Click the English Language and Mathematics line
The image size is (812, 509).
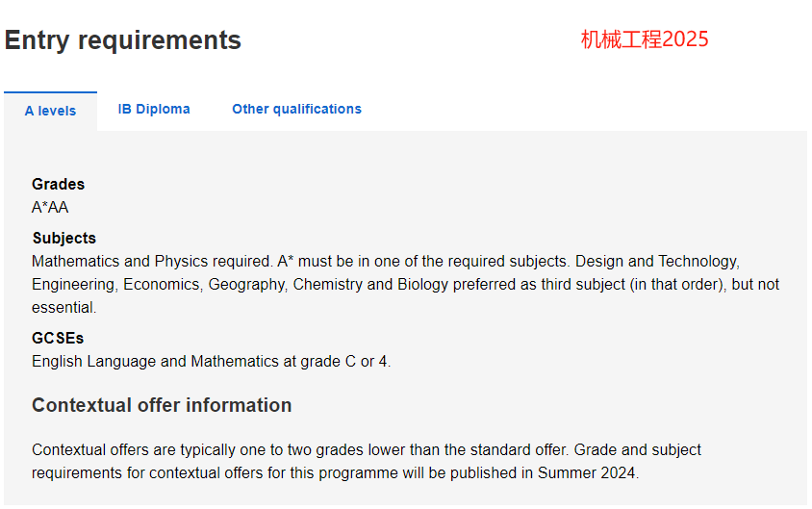(x=212, y=361)
